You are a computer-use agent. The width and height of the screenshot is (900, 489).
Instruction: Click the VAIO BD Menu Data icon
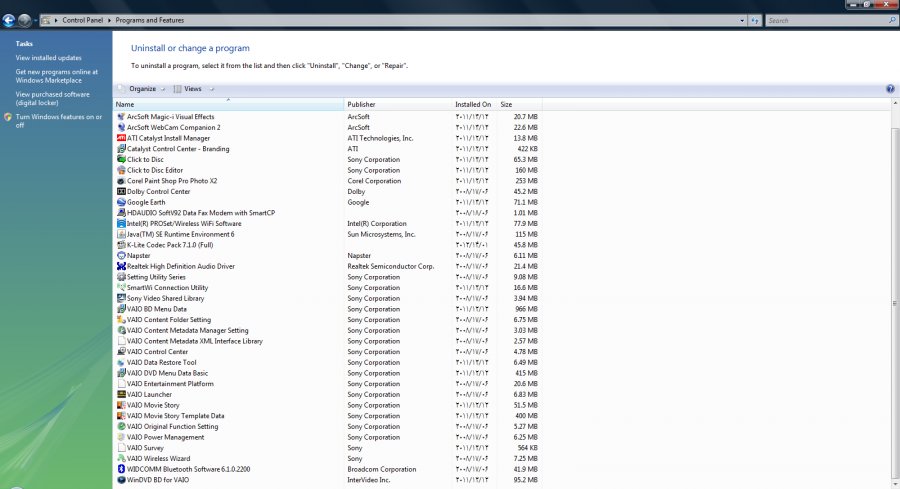tap(121, 309)
